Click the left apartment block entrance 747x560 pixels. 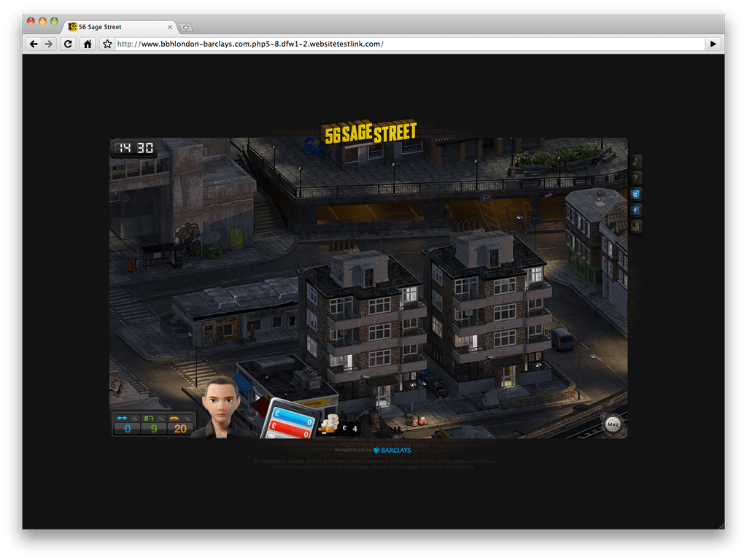[383, 394]
